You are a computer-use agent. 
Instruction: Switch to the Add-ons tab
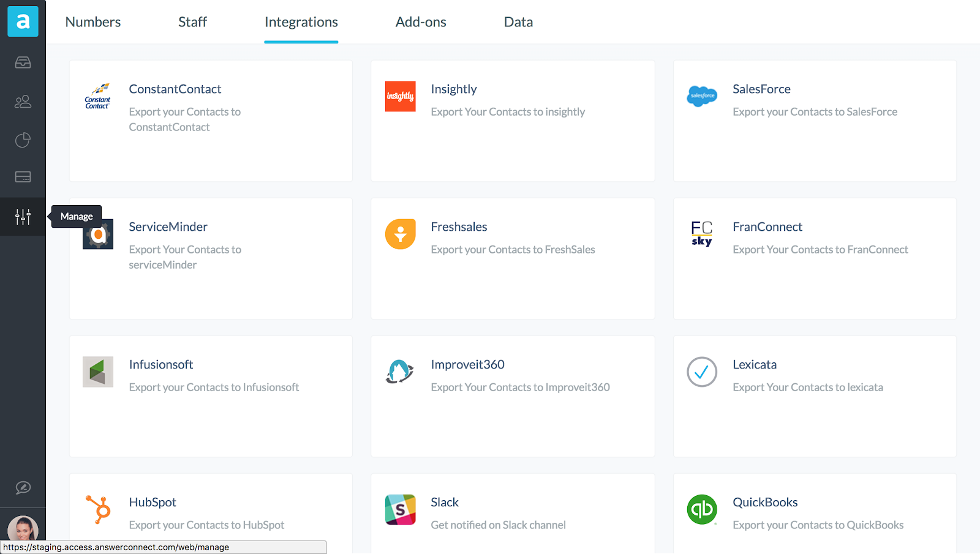[x=421, y=22]
